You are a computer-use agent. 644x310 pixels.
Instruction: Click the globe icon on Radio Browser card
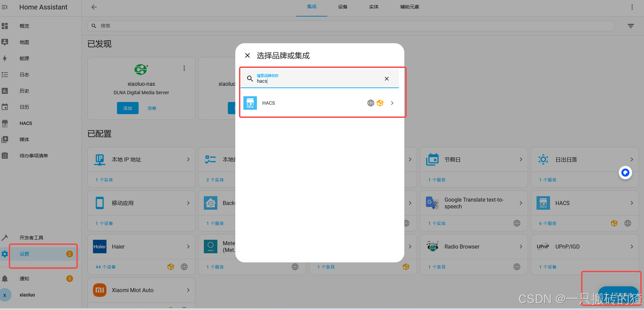coord(517,267)
